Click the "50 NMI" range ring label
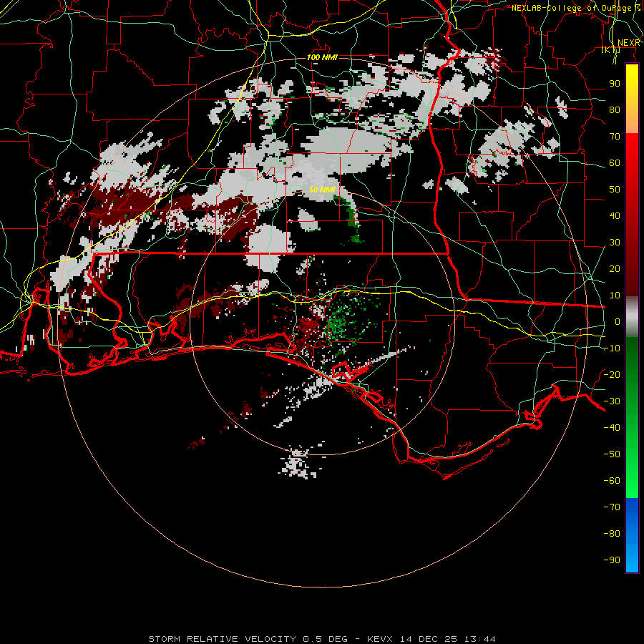Screen dimensions: 644x644 tap(322, 190)
